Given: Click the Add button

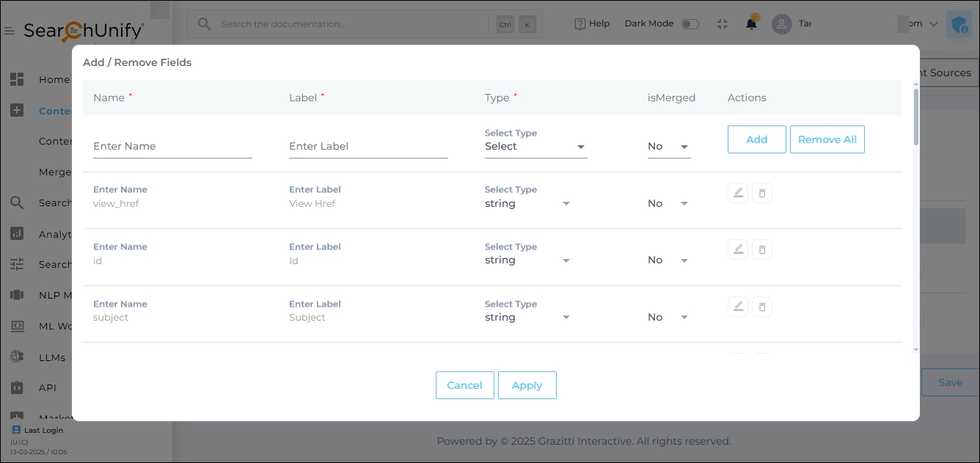Looking at the screenshot, I should point(756,139).
